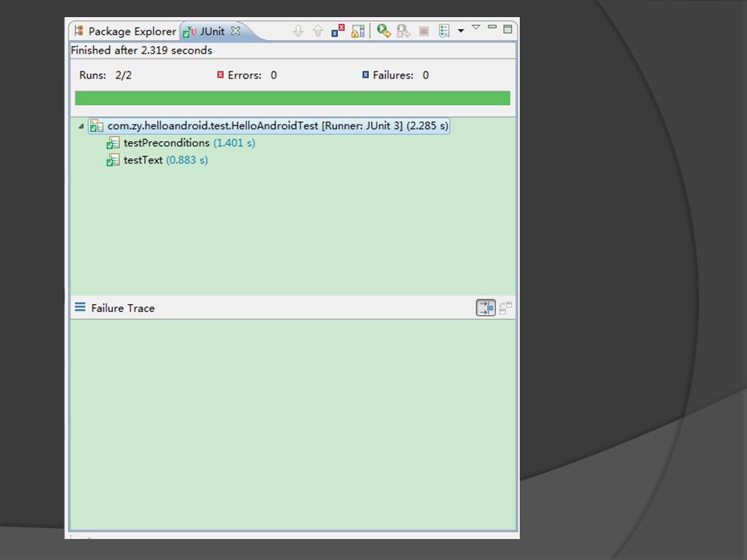This screenshot has width=747, height=560.
Task: Click the Failure Trace stack icon
Action: click(80, 307)
